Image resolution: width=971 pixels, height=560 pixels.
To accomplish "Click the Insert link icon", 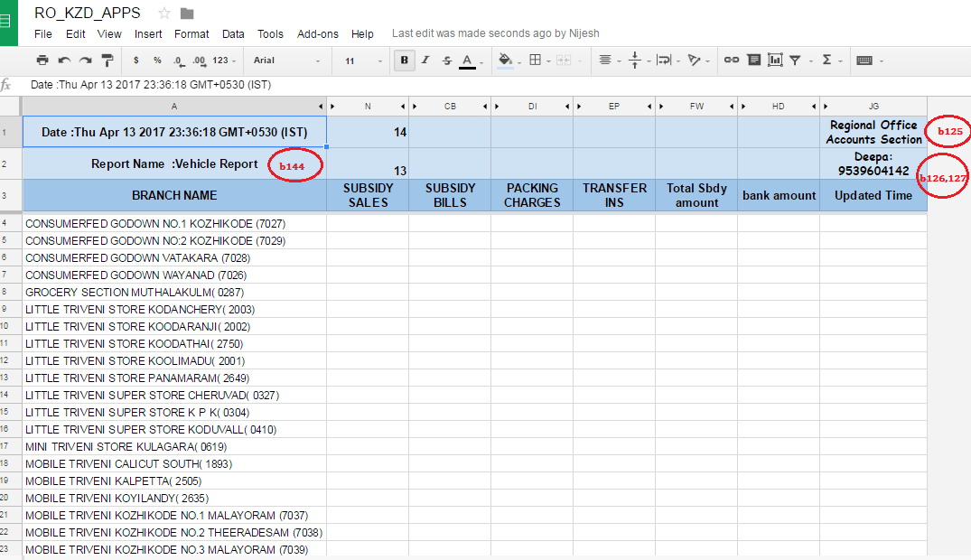I will 730,60.
